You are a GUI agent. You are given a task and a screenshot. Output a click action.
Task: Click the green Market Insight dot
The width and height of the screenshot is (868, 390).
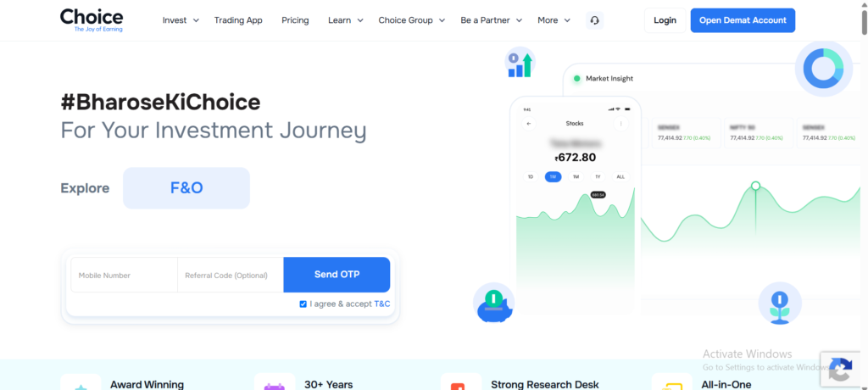click(x=576, y=79)
